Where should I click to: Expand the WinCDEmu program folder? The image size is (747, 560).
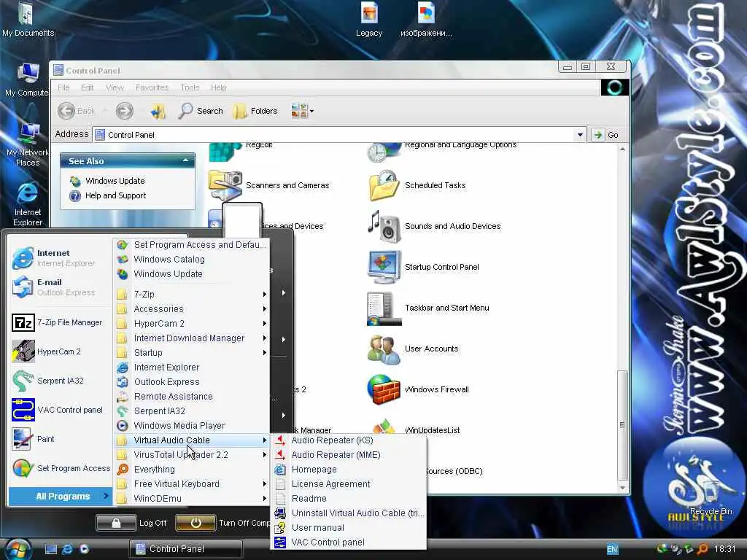192,499
